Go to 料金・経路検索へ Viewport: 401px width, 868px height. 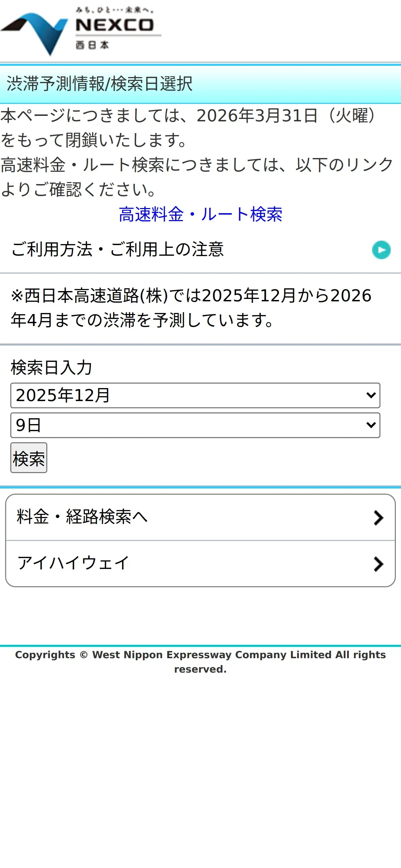point(82,517)
